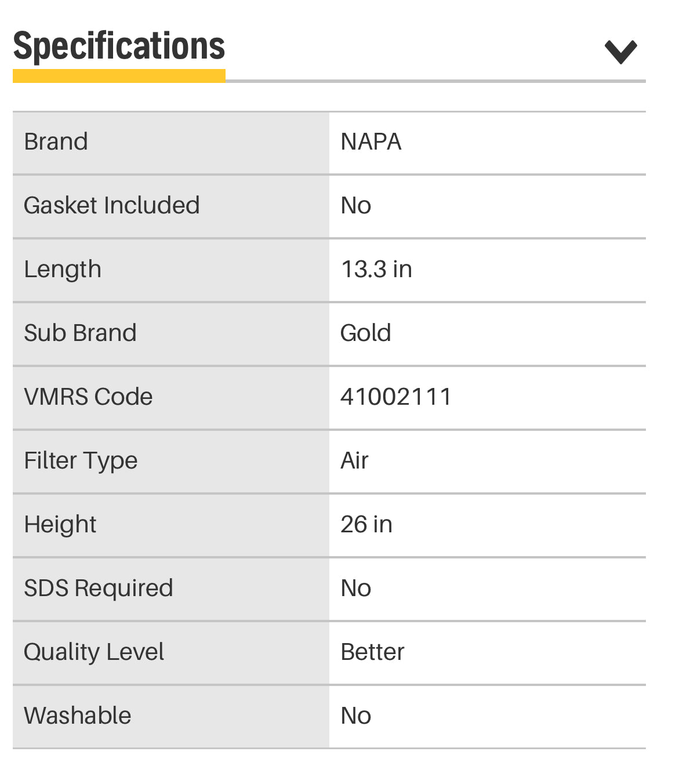Select the SDS Required row
Viewport: 690px width, 784px height.
pos(98,588)
